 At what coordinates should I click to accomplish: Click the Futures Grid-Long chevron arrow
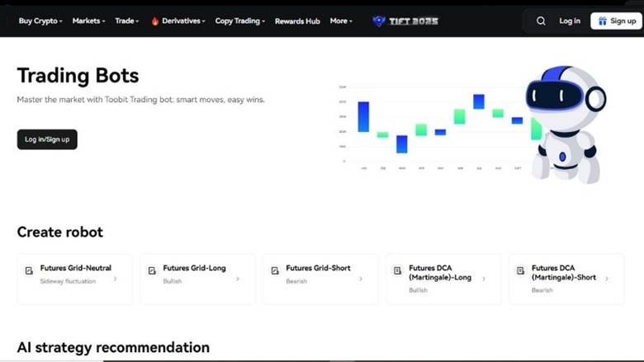click(238, 279)
